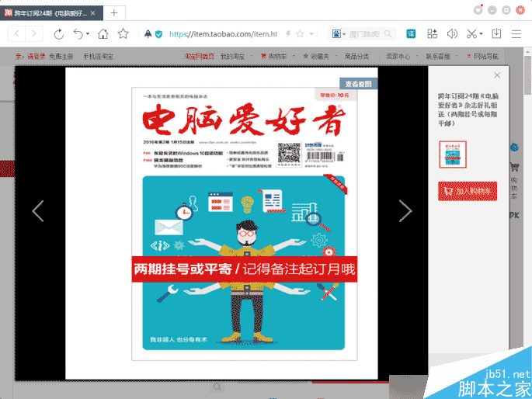Image resolution: width=532 pixels, height=399 pixels.
Task: Click the page vertical scrollbar thumb
Action: (527, 75)
